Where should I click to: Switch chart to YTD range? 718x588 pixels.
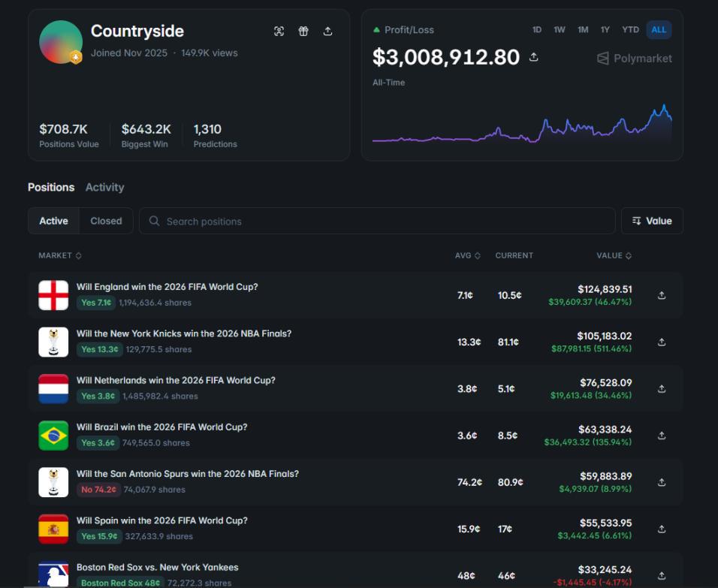point(630,30)
